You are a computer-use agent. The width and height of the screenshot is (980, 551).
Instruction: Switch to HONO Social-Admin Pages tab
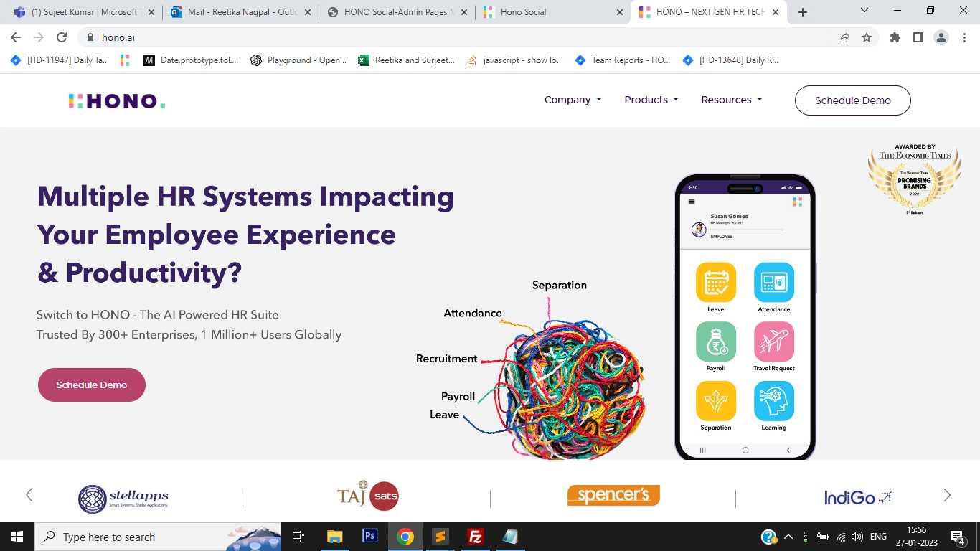tap(397, 12)
